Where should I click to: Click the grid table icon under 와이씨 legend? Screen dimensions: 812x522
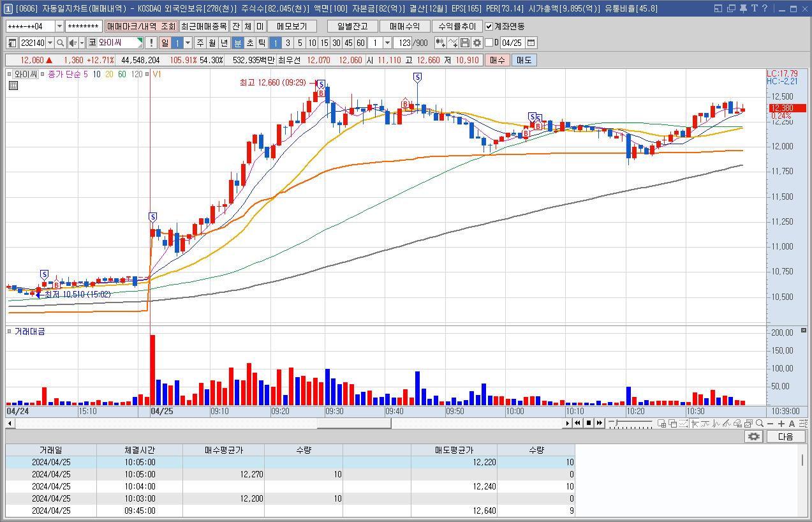coord(13,86)
